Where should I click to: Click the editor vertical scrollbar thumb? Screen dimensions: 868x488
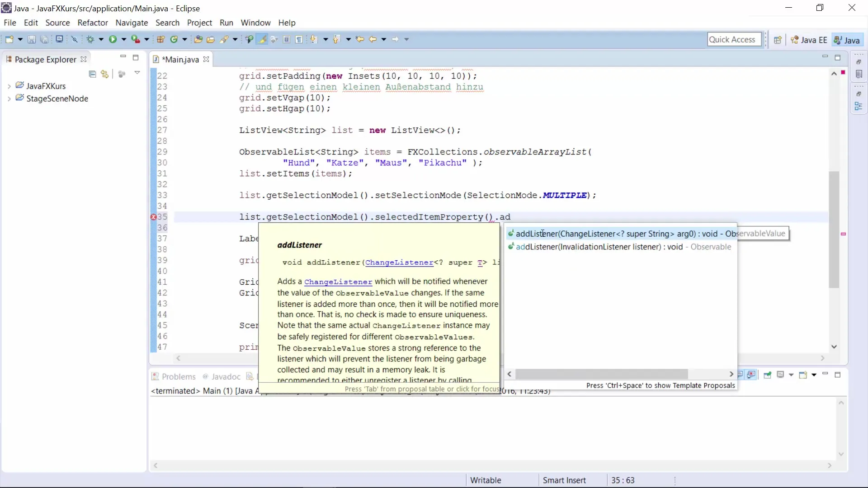click(x=834, y=230)
